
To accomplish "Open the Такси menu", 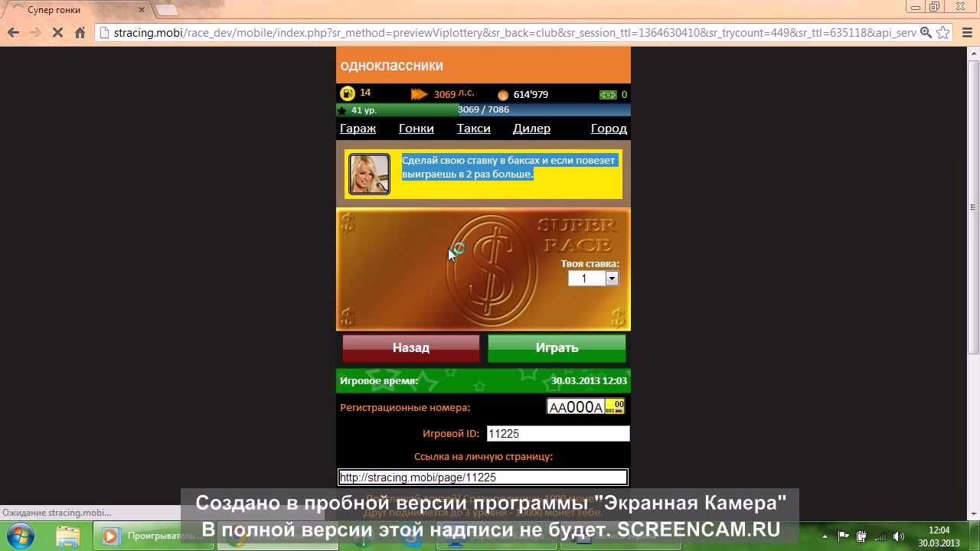I will coord(474,129).
